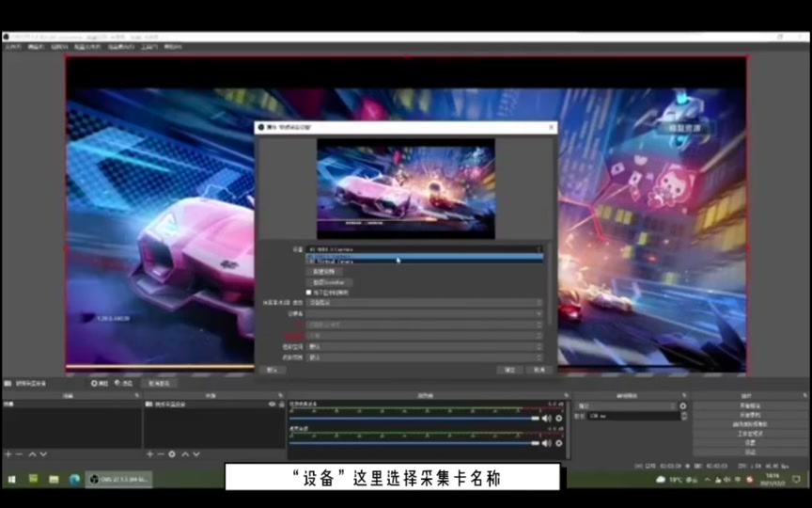Pop out the Scenes dock panel
The width and height of the screenshot is (812, 508).
137,395
